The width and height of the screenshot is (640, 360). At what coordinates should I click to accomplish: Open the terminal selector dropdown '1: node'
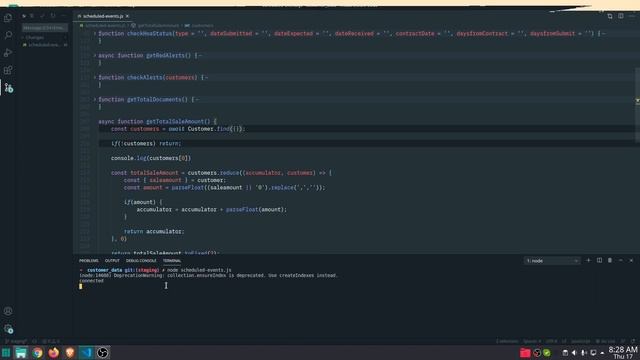(x=552, y=261)
